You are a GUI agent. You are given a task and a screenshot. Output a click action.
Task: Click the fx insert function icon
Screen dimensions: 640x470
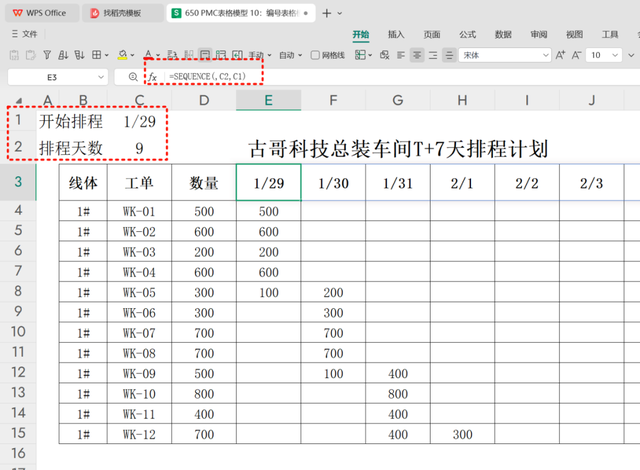pos(153,77)
